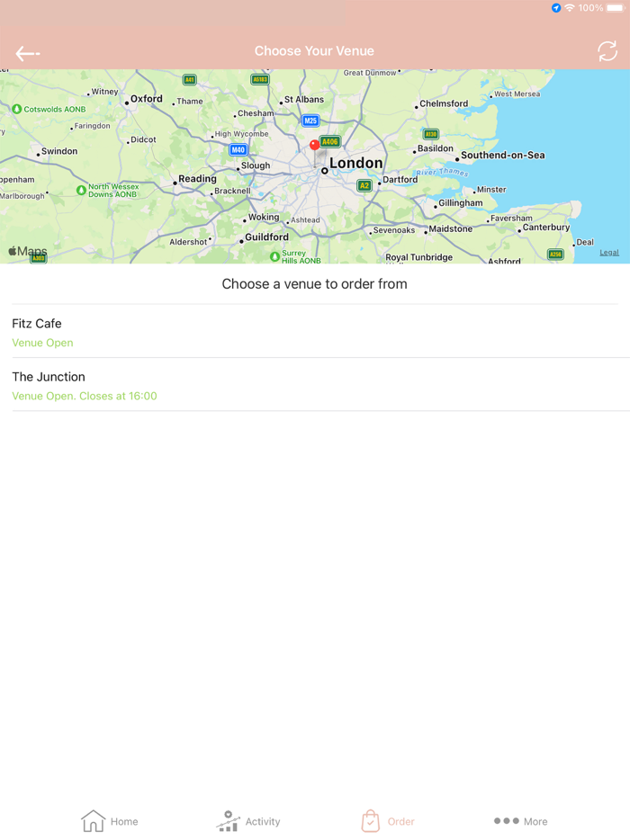This screenshot has height=840, width=630.
Task: Tap the M25 road marker on the map
Action: tap(310, 120)
